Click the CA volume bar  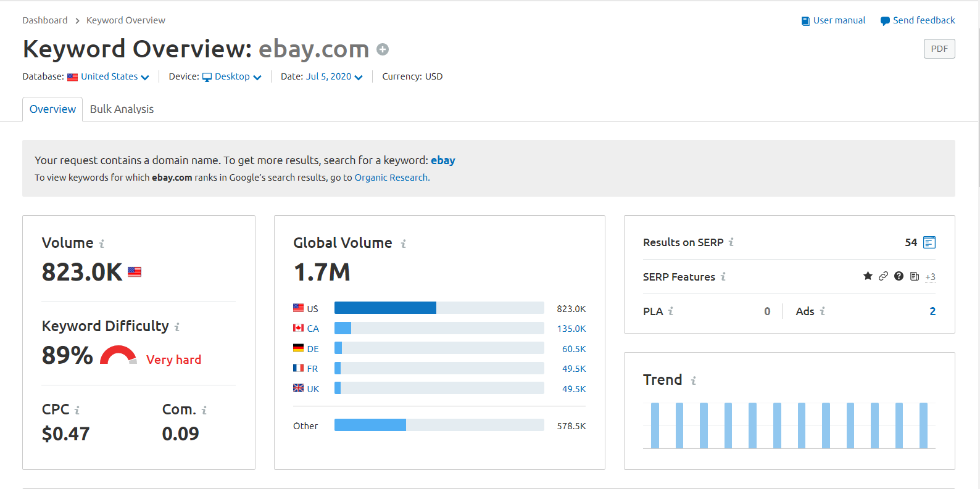coord(439,328)
